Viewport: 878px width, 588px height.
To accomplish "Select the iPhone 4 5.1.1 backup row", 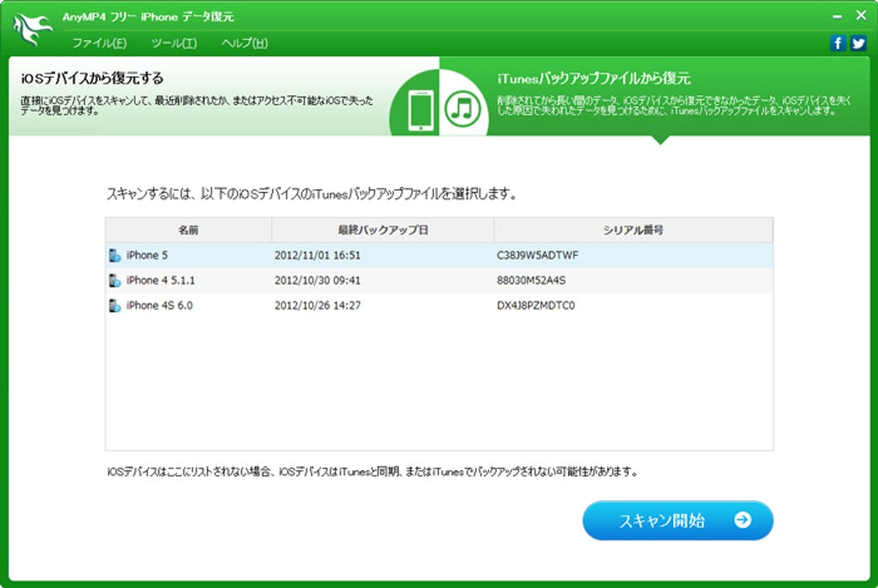I will click(x=439, y=281).
